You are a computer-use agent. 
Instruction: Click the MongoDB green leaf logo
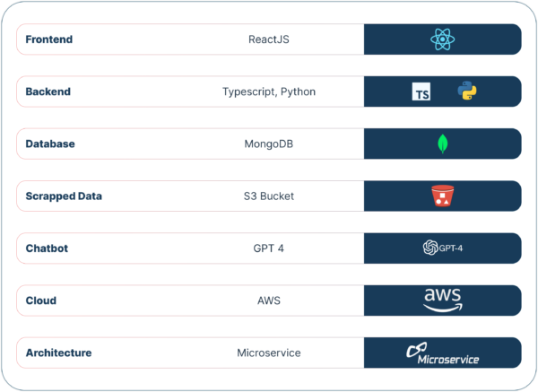[x=442, y=144]
